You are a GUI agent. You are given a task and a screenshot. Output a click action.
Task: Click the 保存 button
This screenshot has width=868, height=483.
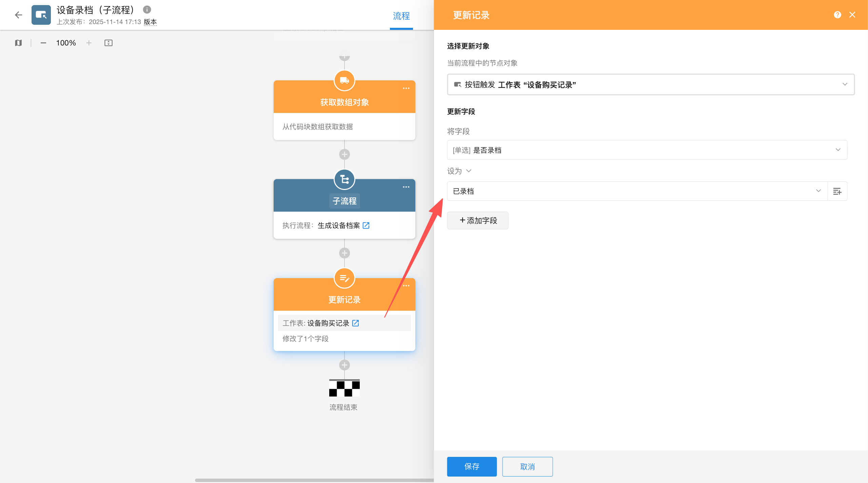tap(472, 466)
